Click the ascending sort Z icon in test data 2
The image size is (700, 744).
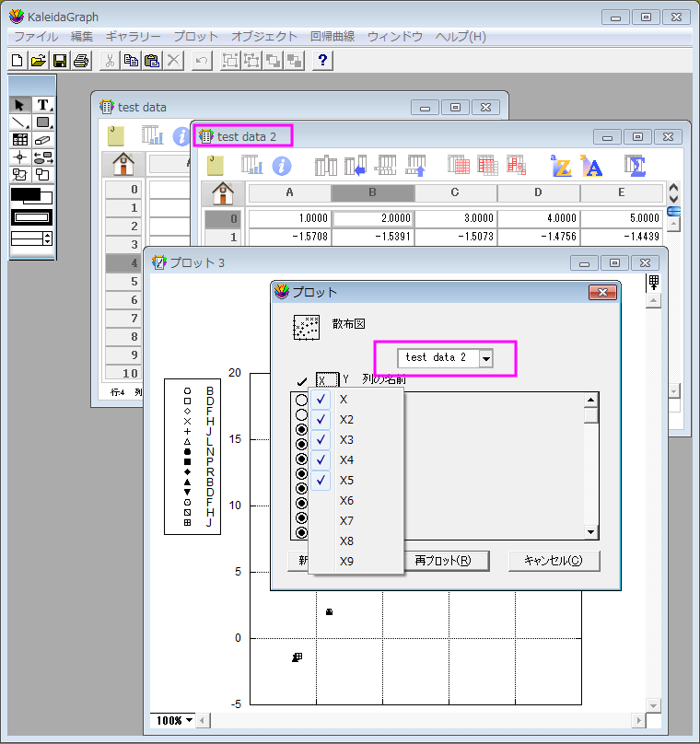pyautogui.click(x=562, y=166)
